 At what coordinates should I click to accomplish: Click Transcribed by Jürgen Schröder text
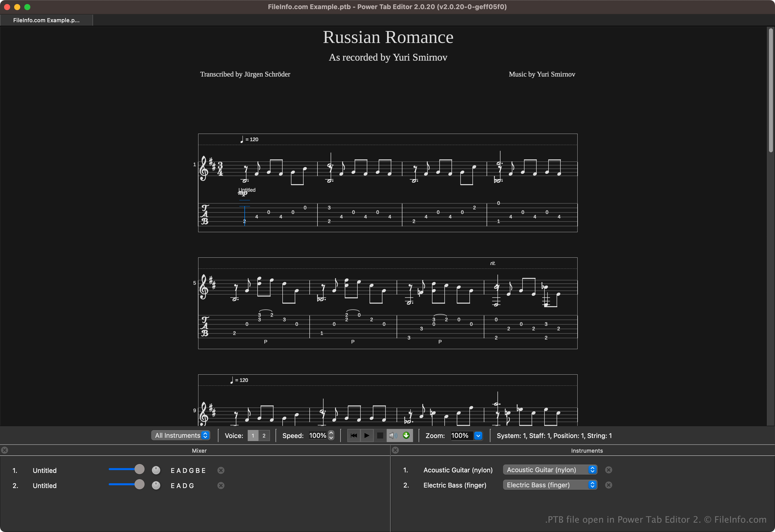245,74
